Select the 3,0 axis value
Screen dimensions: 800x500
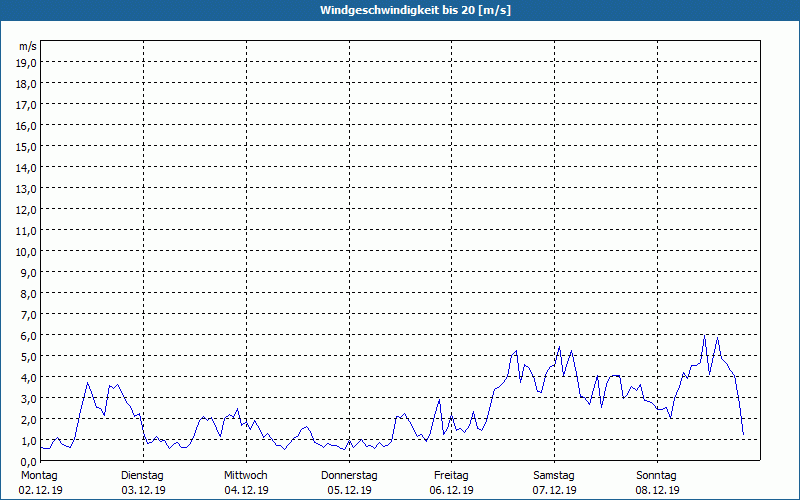point(29,398)
